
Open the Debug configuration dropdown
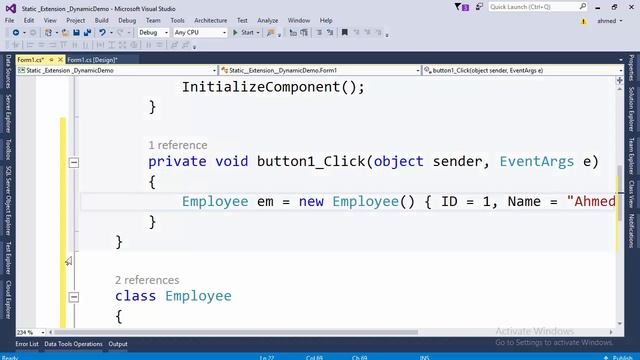click(153, 32)
